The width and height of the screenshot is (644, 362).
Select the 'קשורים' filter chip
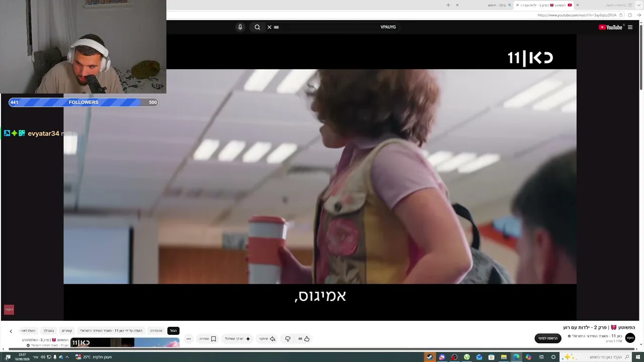click(67, 331)
